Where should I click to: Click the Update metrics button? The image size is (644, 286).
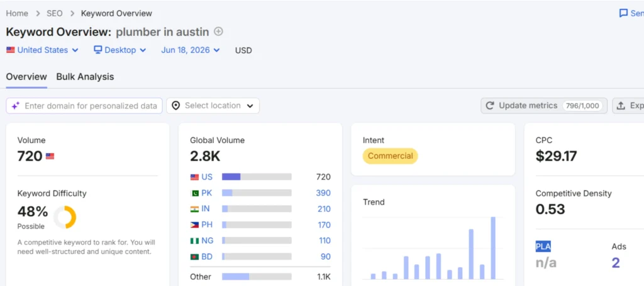pos(544,106)
